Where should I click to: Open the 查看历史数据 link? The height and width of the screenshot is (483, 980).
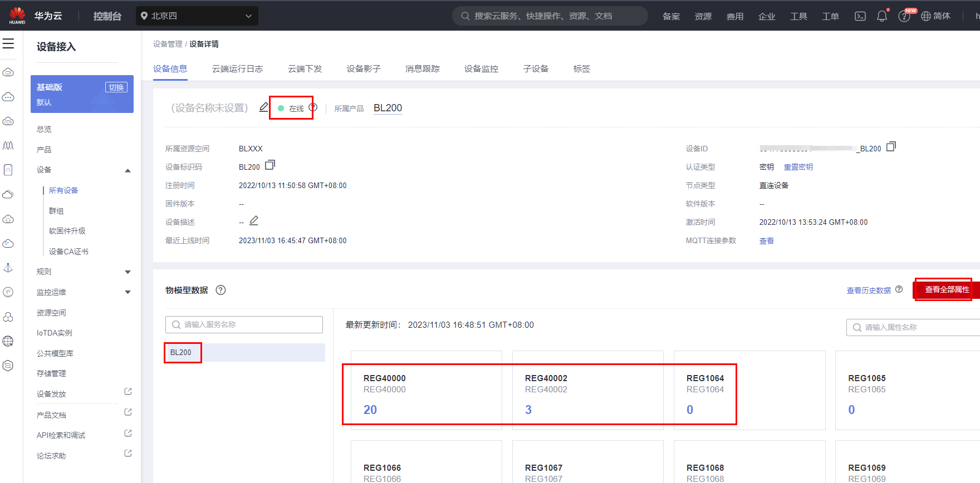coord(869,290)
